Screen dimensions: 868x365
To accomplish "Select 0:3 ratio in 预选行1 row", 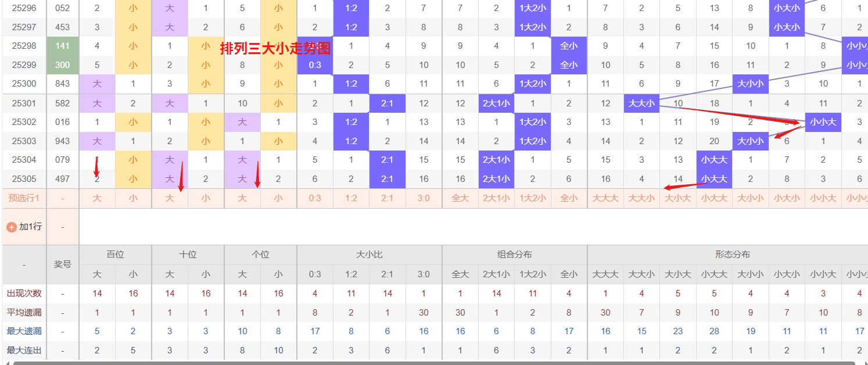I will point(315,198).
